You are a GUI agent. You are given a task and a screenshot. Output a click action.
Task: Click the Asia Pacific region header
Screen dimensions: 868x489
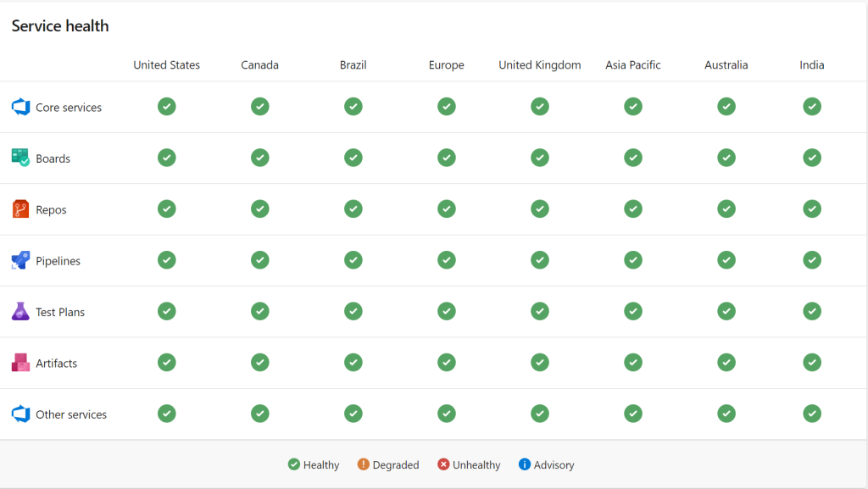tap(632, 64)
